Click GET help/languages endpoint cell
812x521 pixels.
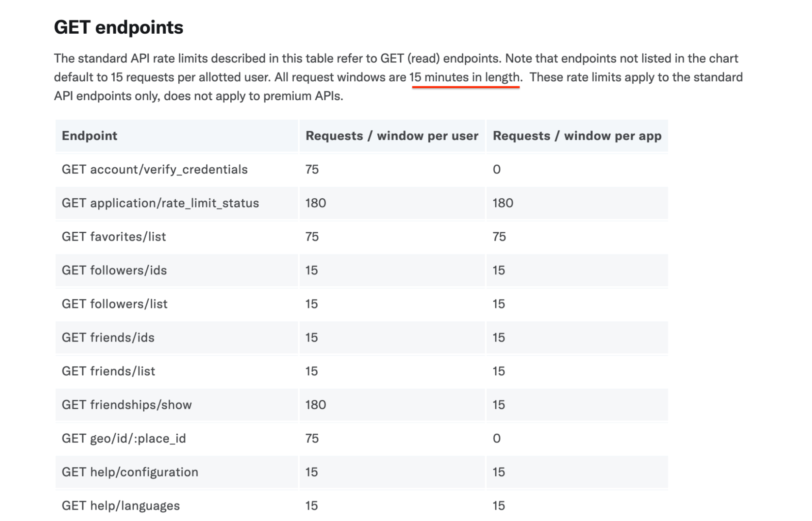[121, 506]
